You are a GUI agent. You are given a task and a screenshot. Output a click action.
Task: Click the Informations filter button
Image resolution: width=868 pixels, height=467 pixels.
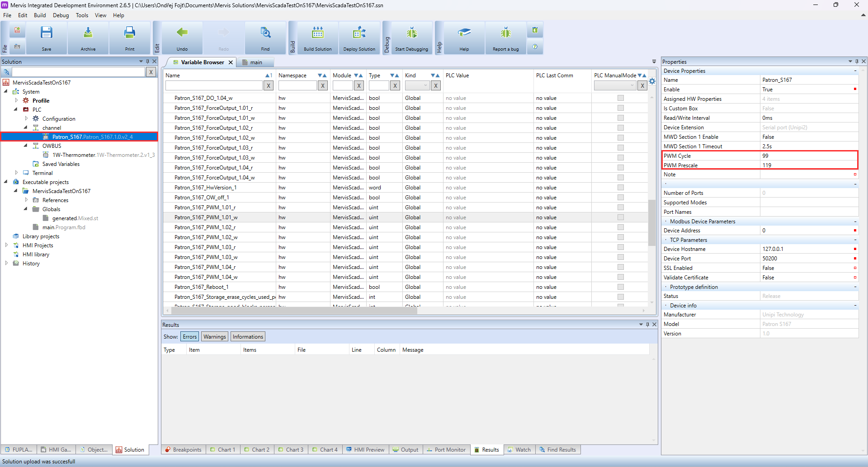(248, 337)
